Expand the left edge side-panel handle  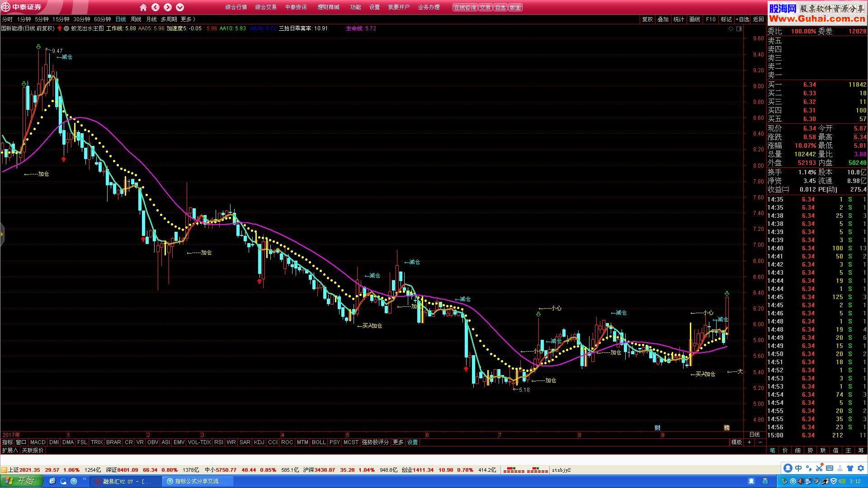[x=2, y=235]
